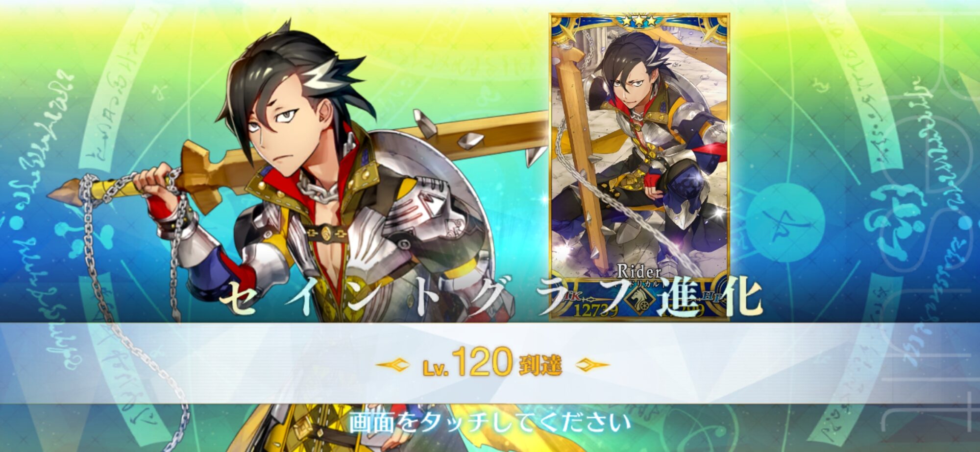Viewport: 980px width, 452px height.
Task: Tap the ATK value 12739
Action: [595, 310]
